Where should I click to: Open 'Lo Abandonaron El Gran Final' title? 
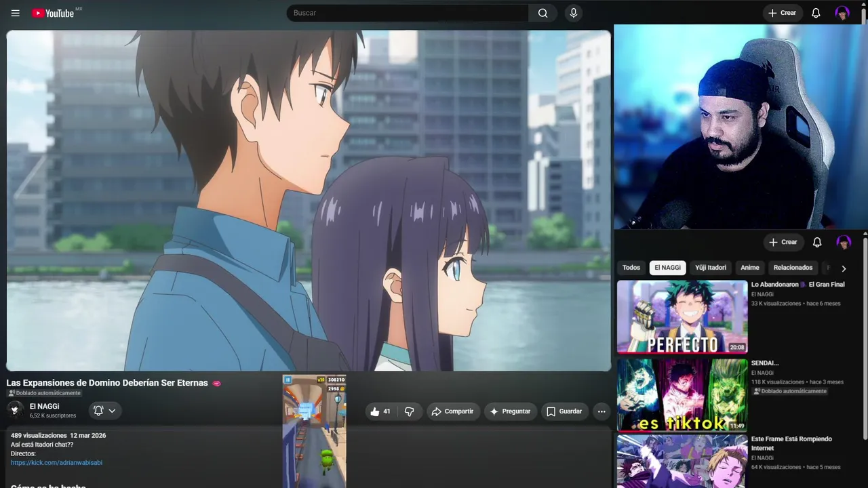point(797,285)
